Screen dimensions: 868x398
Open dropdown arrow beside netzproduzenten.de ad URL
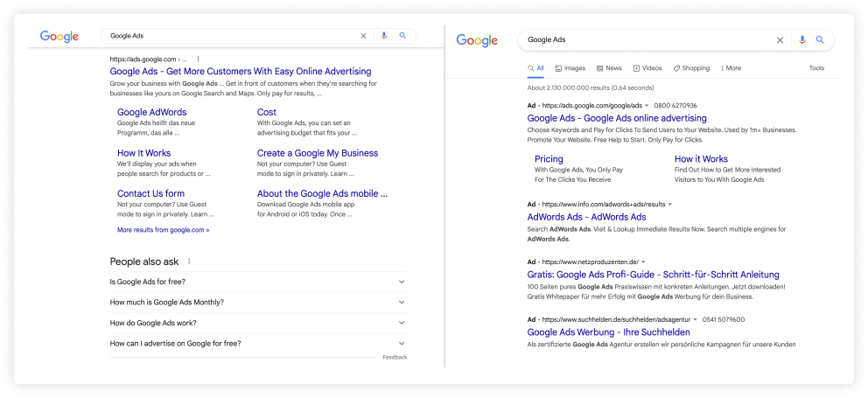[x=643, y=262]
